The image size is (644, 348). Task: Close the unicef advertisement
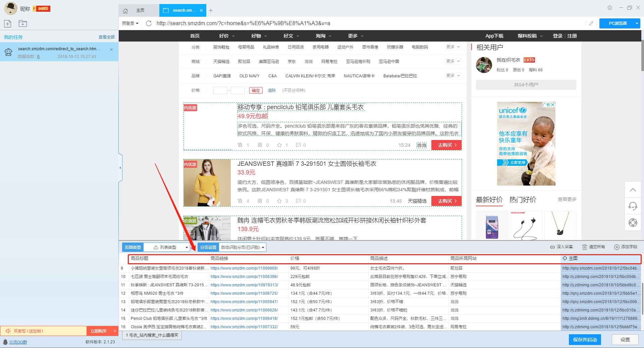553,105
